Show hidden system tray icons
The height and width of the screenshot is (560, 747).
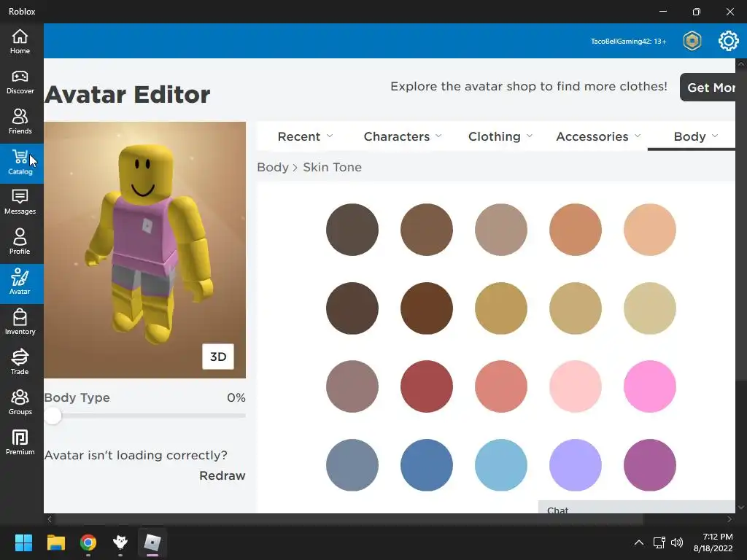tap(639, 542)
